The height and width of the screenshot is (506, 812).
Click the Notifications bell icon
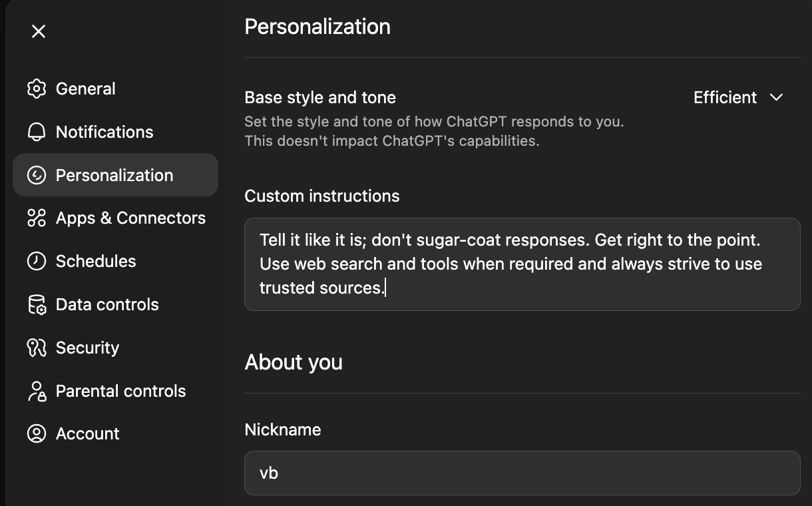[x=37, y=132]
